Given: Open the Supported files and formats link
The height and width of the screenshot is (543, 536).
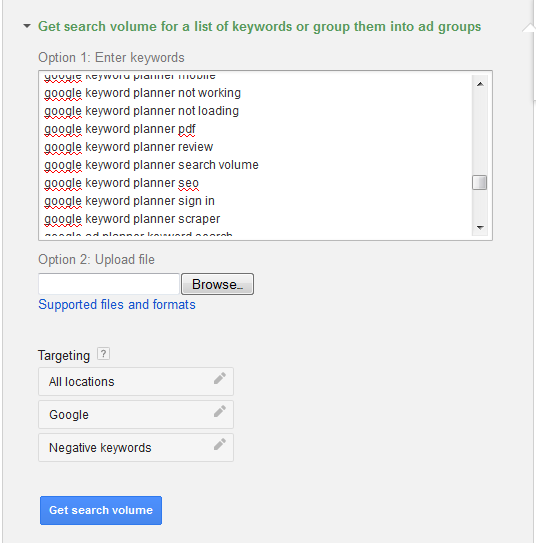Looking at the screenshot, I should (x=117, y=305).
